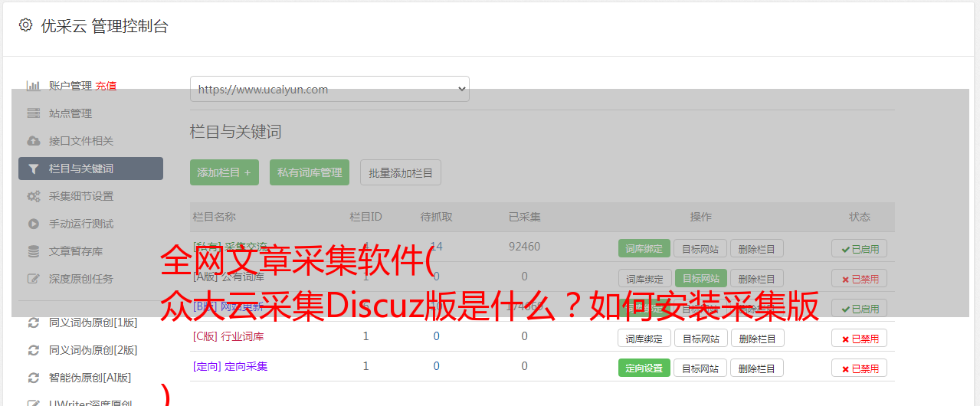Click the 添加栏目 + button

pos(225,172)
